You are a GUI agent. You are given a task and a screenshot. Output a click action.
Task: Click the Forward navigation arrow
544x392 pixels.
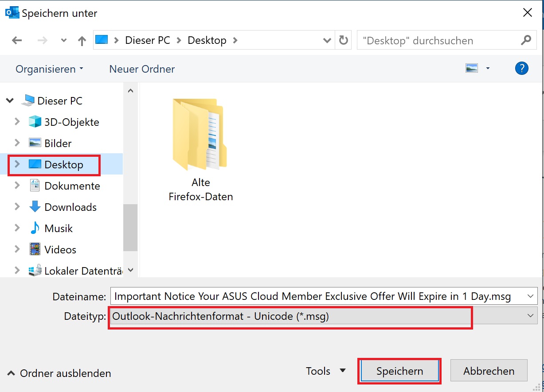point(43,40)
